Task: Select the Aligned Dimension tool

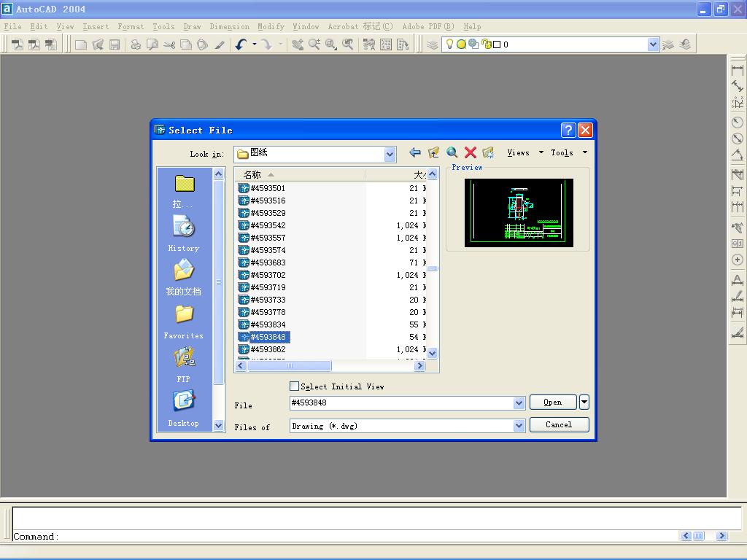Action: 738,86
